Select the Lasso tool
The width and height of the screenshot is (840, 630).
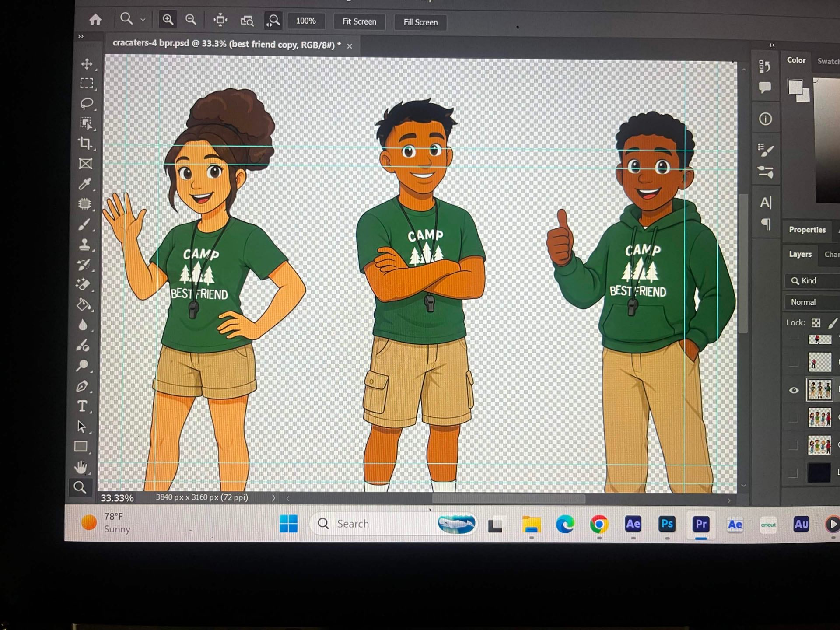coord(87,103)
